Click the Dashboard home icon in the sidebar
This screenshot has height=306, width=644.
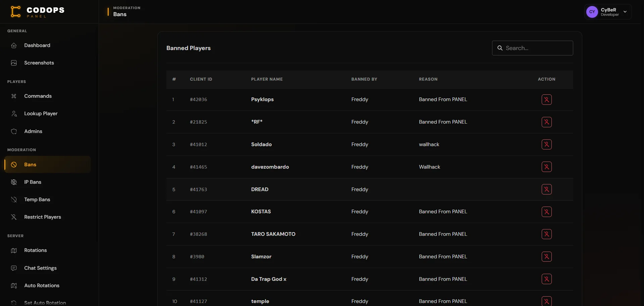point(14,45)
